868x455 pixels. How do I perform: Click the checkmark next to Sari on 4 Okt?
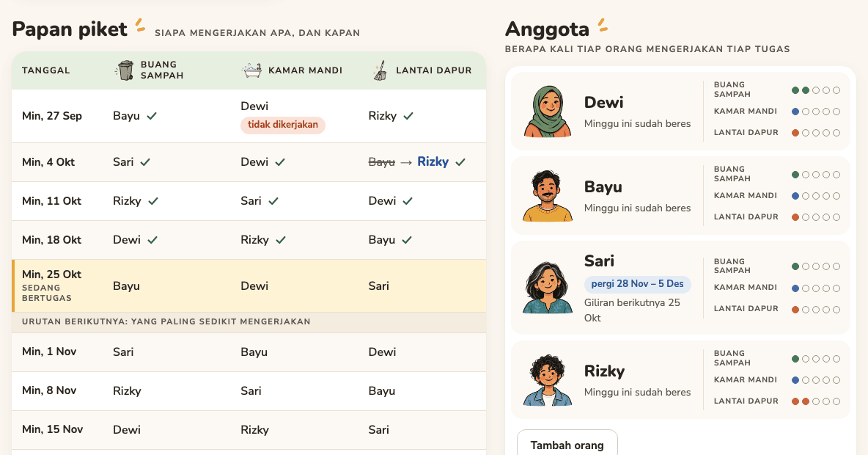pos(145,162)
